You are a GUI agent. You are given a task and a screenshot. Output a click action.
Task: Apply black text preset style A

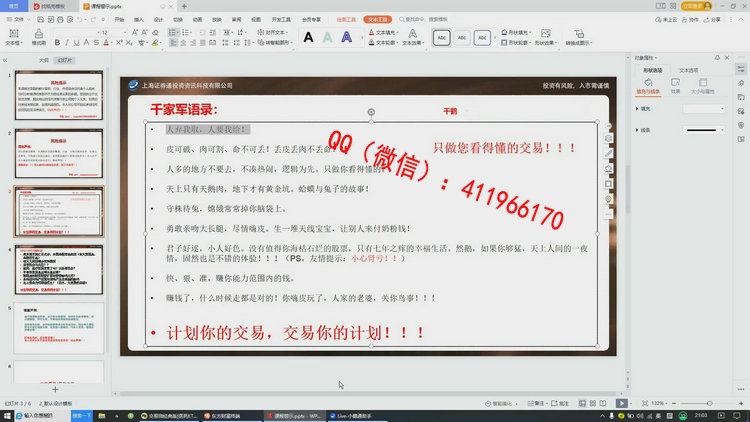(x=309, y=37)
